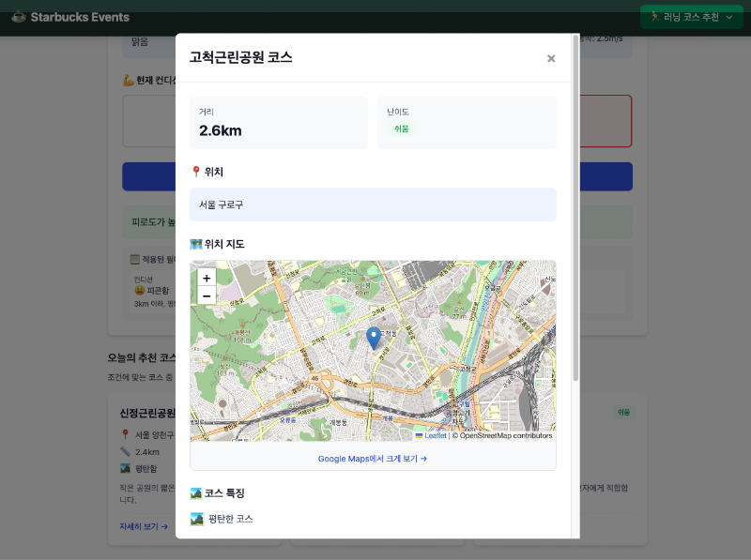Screen dimensions: 751x560
Task: Zoom out on the map
Action: 207,295
